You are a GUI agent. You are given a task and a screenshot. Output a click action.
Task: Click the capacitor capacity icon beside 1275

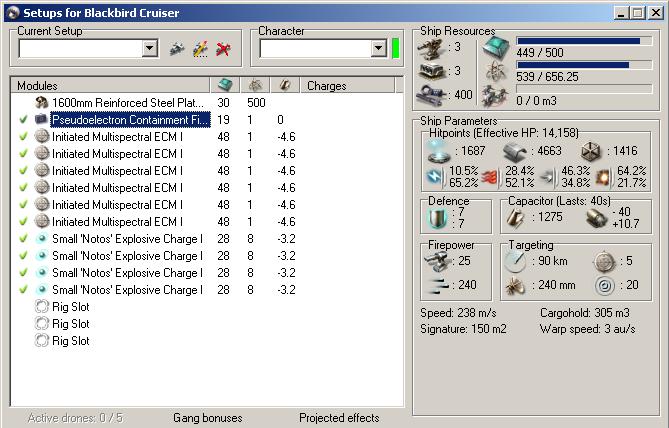tap(516, 218)
